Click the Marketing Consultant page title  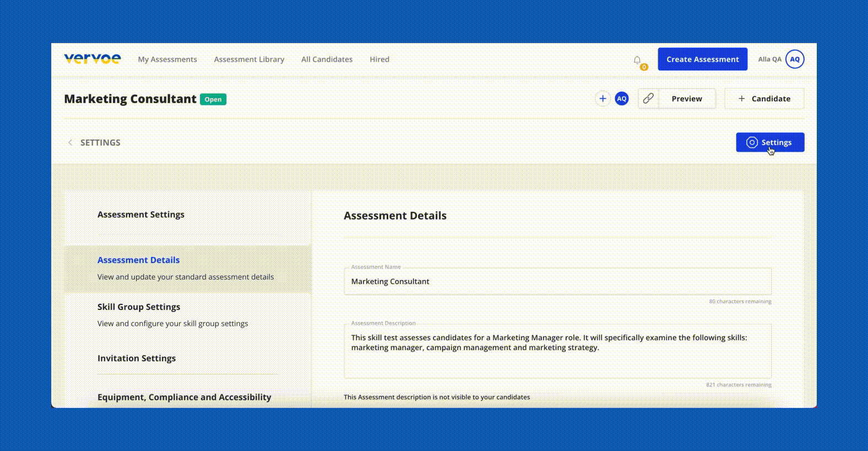[130, 99]
